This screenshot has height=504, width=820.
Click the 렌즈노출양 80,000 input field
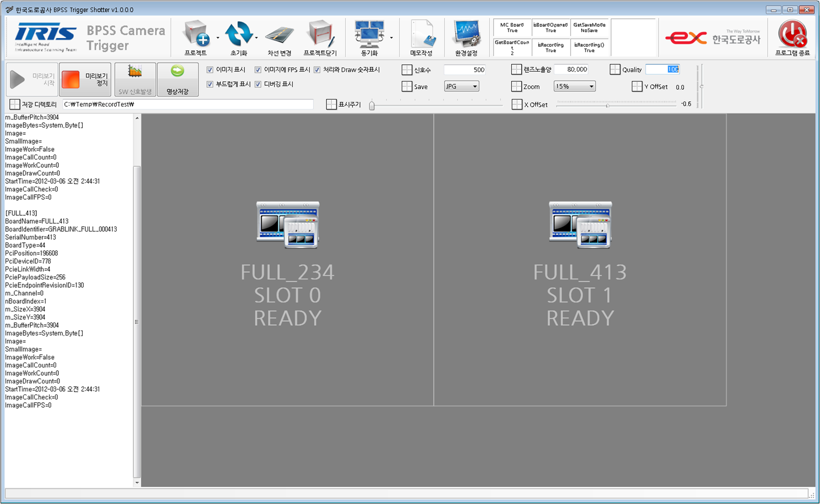[571, 69]
